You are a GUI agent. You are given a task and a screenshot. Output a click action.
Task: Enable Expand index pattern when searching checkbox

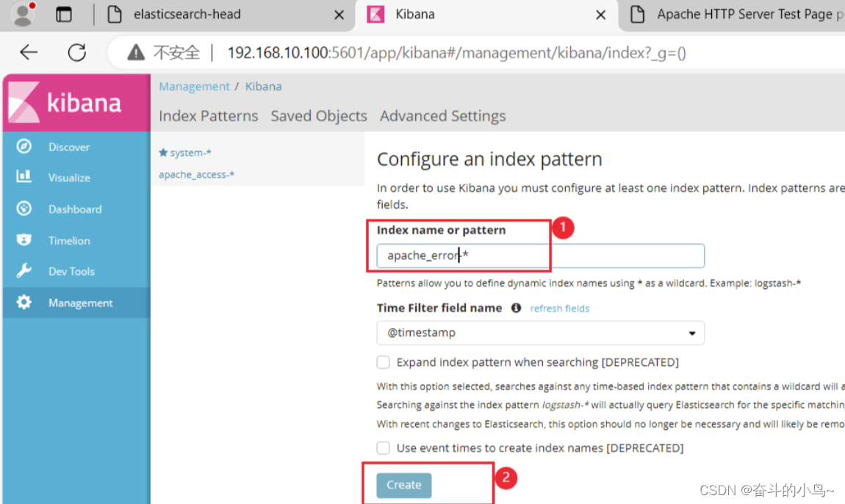coord(383,361)
